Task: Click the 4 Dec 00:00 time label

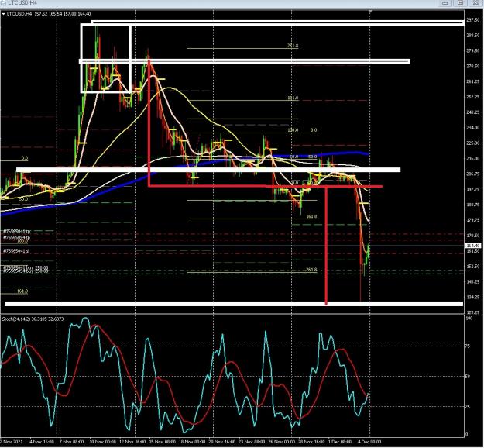Action: pos(369,442)
